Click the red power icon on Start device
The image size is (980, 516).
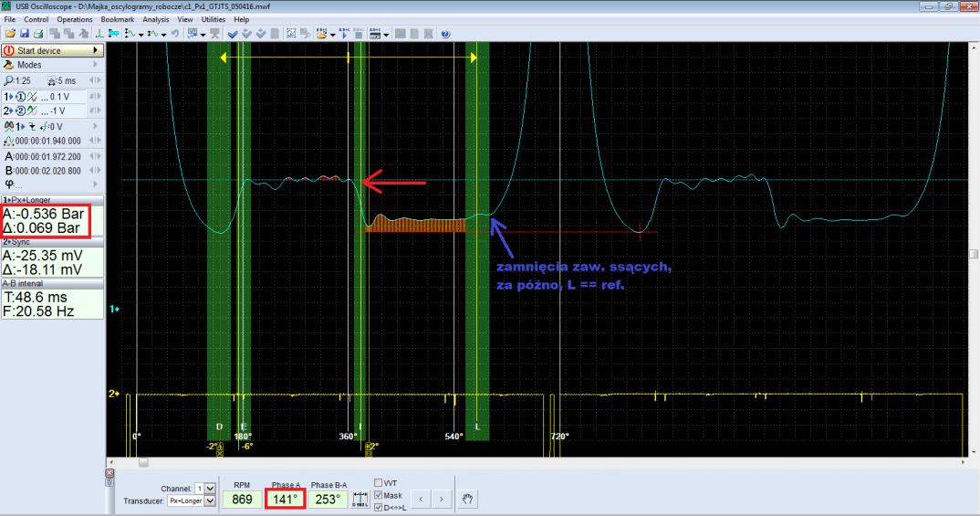point(9,50)
